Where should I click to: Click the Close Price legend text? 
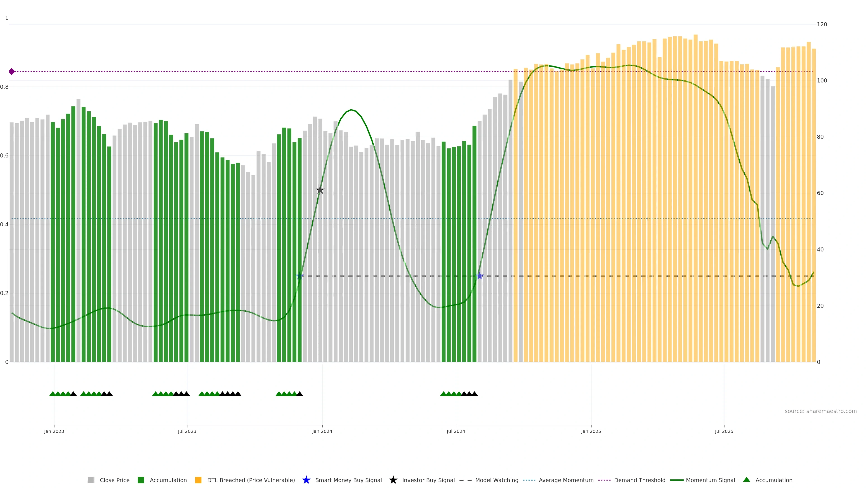[x=115, y=480]
